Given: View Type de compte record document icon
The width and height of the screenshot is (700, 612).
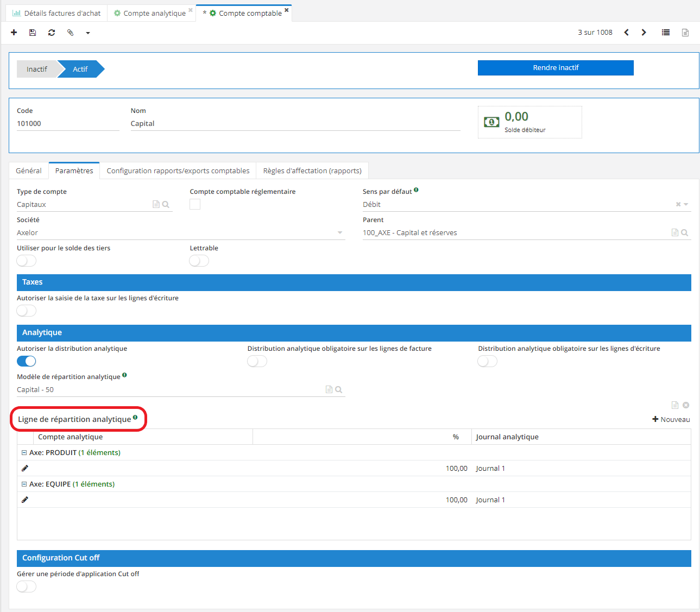Looking at the screenshot, I should [x=156, y=205].
